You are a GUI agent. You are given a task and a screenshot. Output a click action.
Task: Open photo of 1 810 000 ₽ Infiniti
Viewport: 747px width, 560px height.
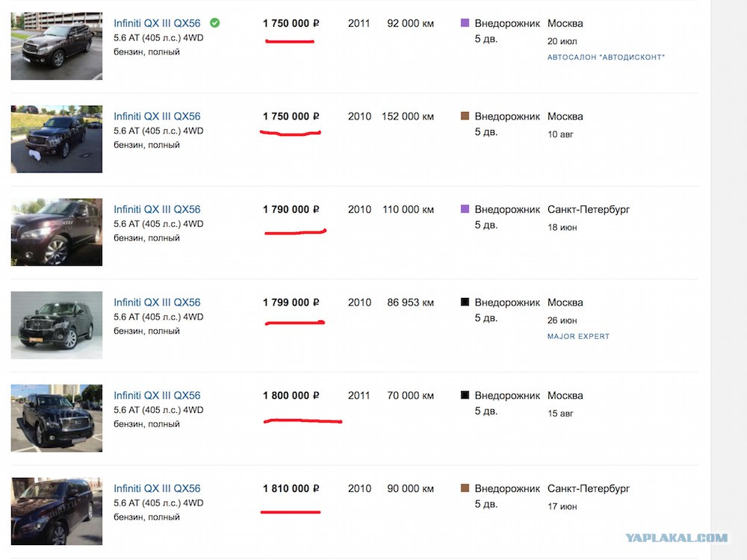point(57,511)
